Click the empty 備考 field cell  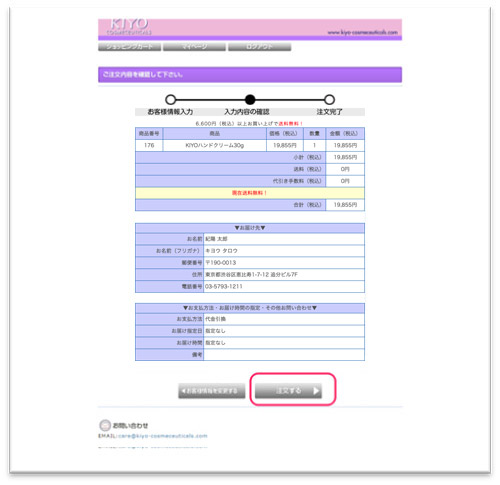click(284, 354)
